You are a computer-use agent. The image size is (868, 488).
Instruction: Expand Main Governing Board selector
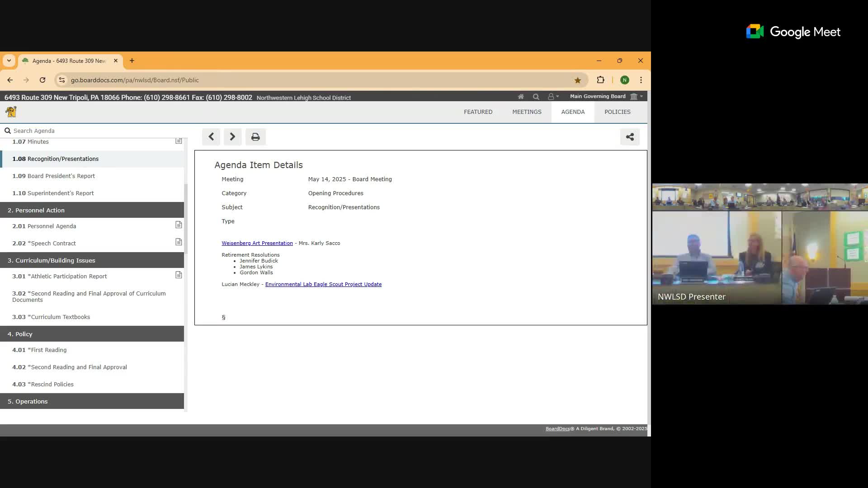pos(606,96)
